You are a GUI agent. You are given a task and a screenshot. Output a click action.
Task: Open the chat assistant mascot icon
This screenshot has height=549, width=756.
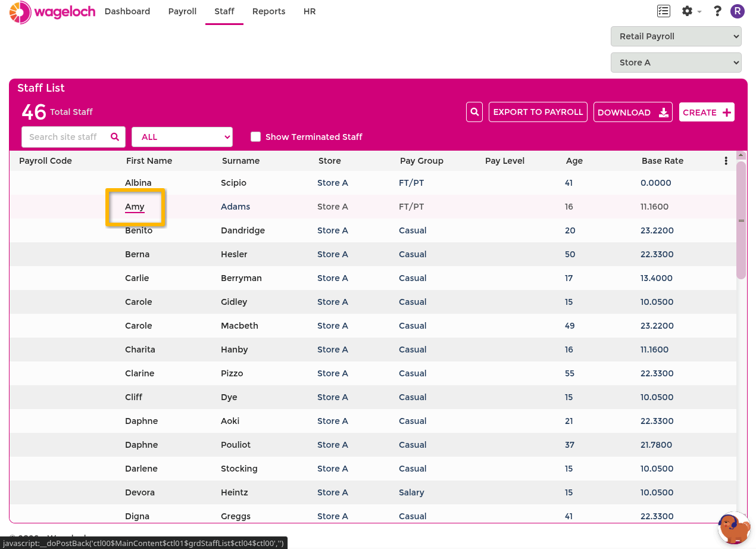click(733, 528)
